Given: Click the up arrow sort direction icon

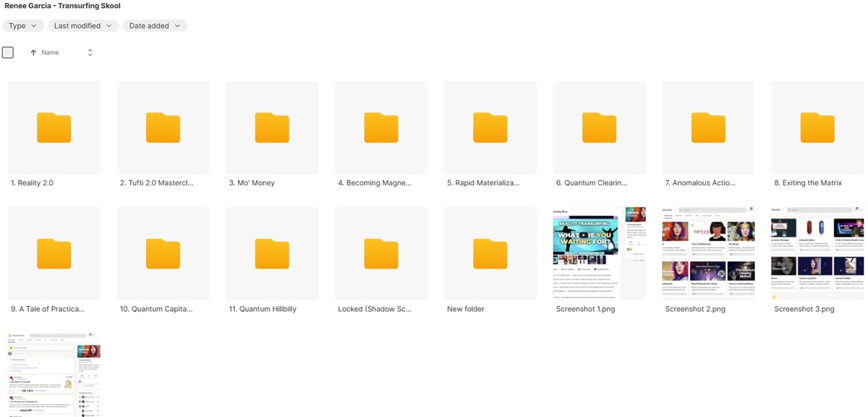Looking at the screenshot, I should (x=33, y=53).
